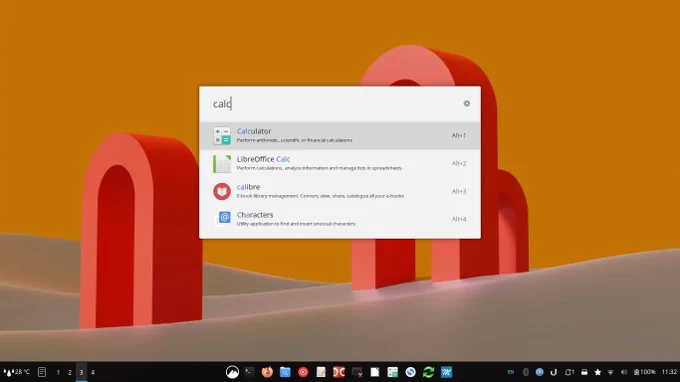
Task: Open the LibreOffice Calc result
Action: pyautogui.click(x=340, y=163)
